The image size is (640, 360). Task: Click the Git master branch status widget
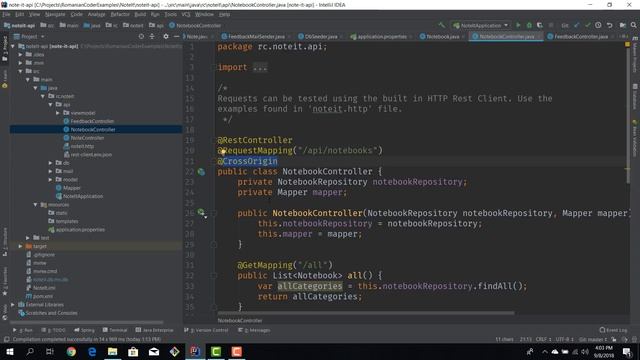(593, 339)
